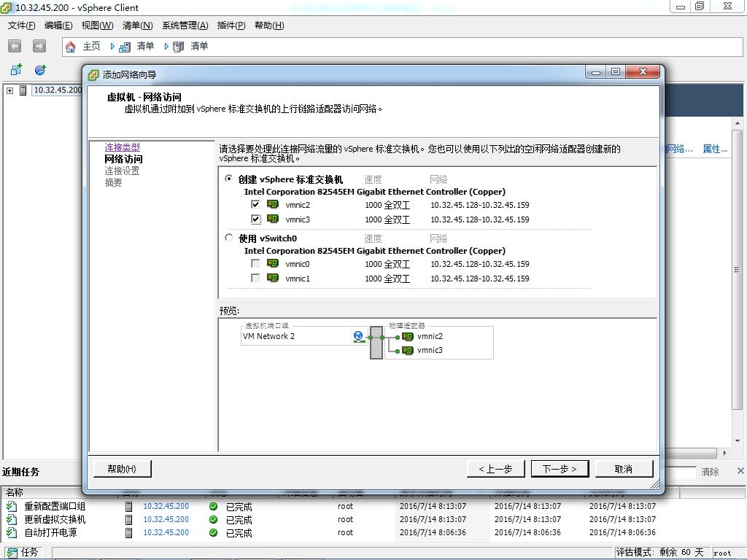Click the 帮助(H) wizard button
This screenshot has width=747, height=560.
coord(122,469)
